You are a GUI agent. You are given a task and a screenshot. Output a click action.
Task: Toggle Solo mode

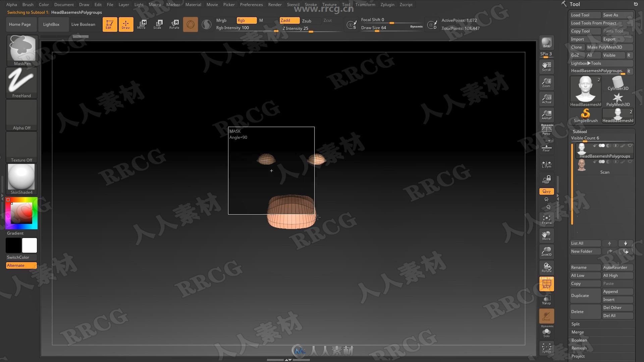[x=546, y=333]
